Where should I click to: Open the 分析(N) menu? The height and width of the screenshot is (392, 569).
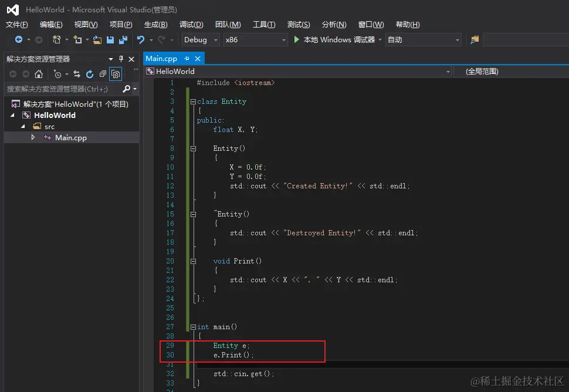point(334,24)
